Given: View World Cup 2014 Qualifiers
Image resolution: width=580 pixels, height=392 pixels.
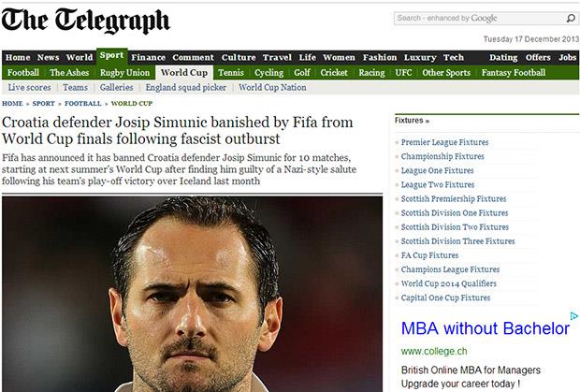Looking at the screenshot, I should point(449,283).
